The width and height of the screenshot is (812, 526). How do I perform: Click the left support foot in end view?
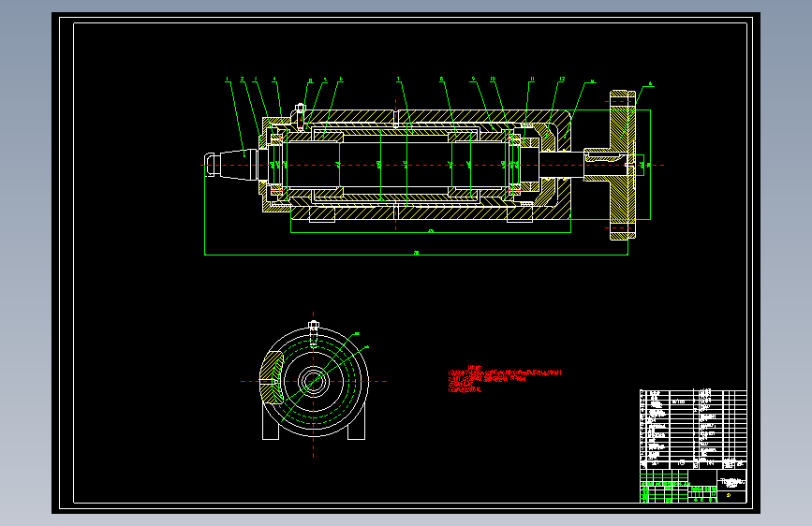pyautogui.click(x=271, y=423)
